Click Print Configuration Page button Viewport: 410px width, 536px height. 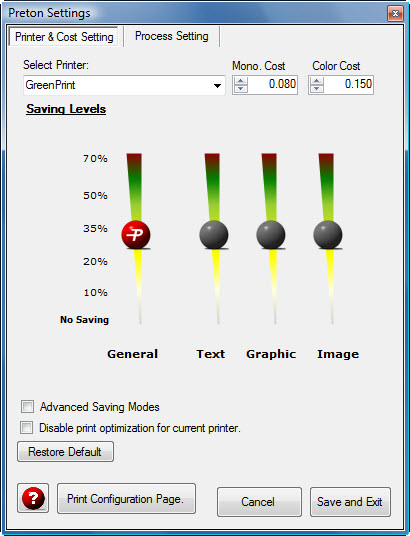[126, 499]
